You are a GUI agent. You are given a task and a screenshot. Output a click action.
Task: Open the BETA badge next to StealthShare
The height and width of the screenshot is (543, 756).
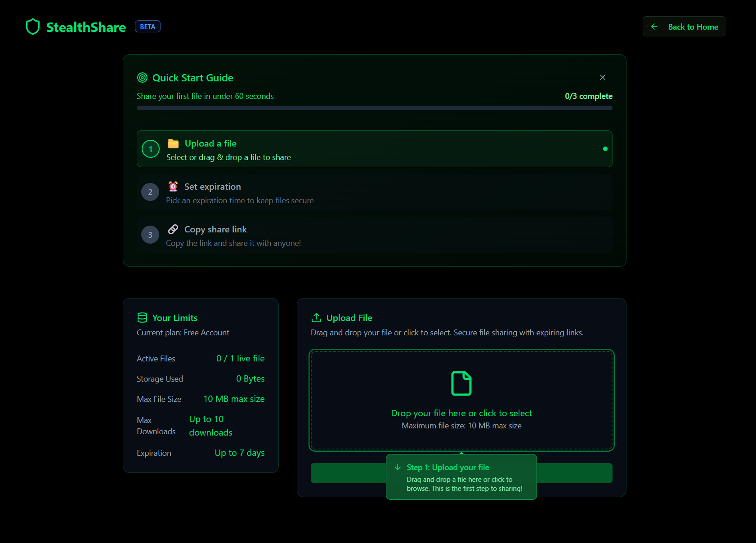pos(148,26)
